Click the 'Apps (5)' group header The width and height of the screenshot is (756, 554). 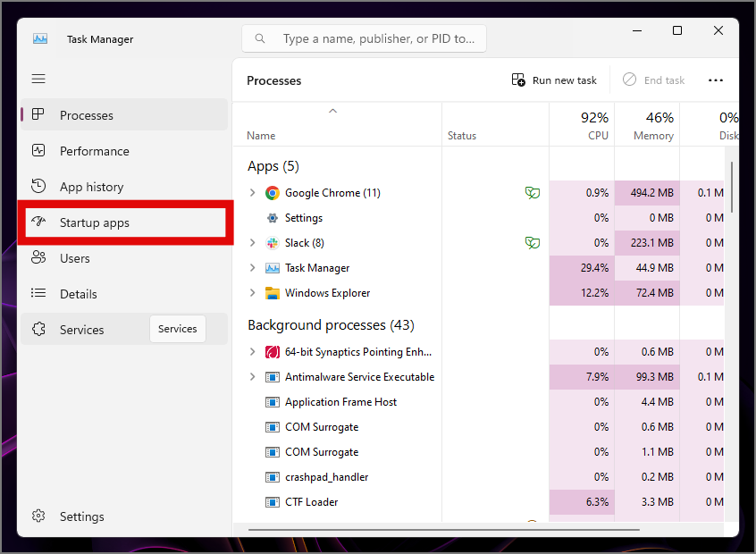click(273, 166)
